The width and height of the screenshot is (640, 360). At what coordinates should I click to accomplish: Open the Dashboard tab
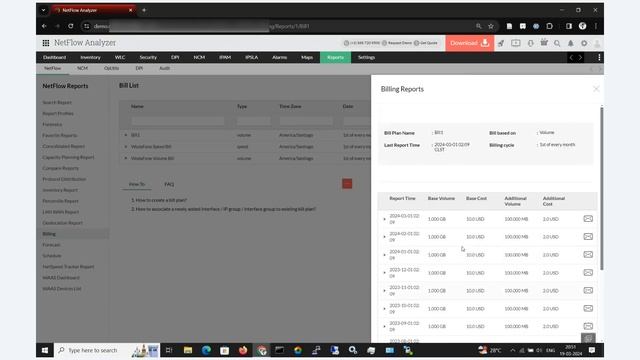pyautogui.click(x=54, y=58)
